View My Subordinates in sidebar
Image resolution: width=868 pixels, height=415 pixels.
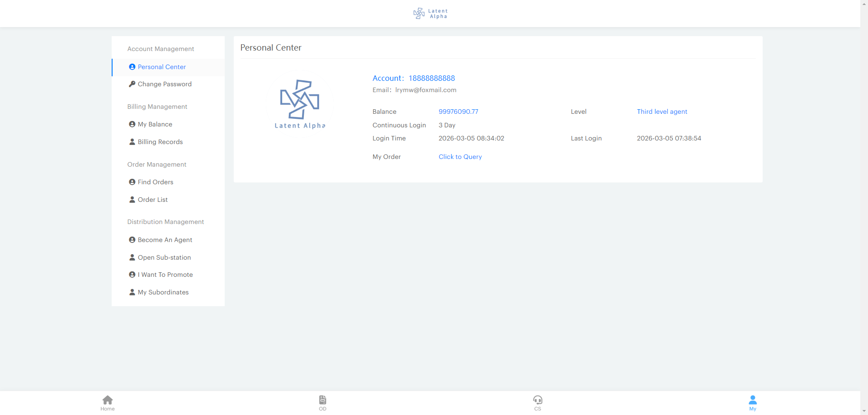tap(163, 292)
